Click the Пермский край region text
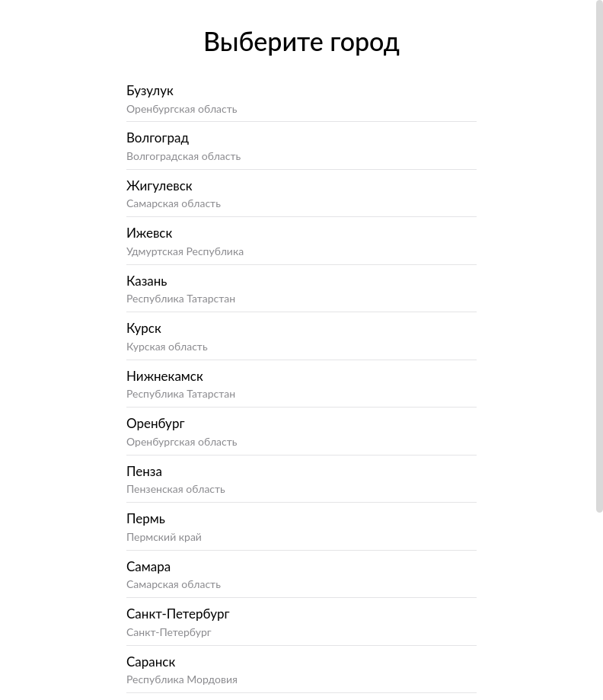The image size is (603, 700). [x=164, y=537]
